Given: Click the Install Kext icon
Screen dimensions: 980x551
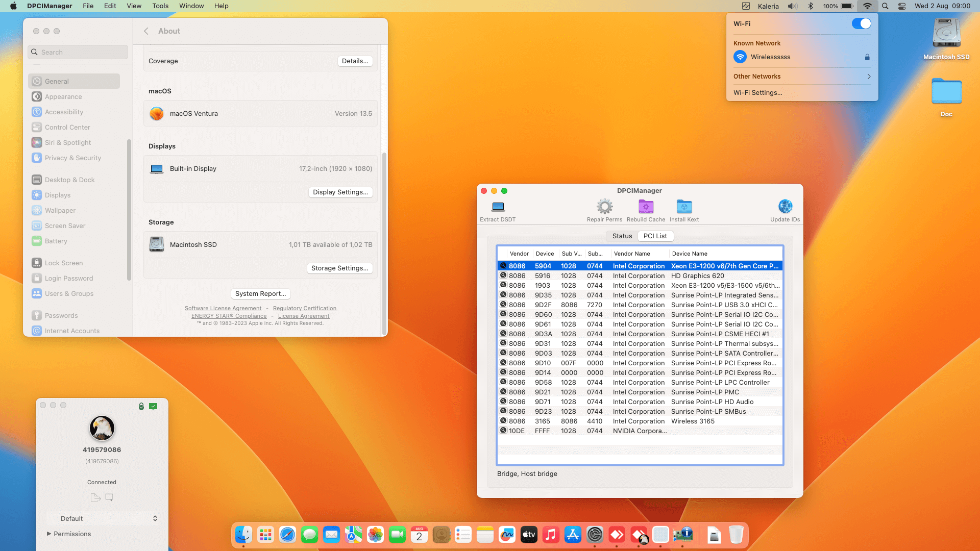Looking at the screenshot, I should click(x=684, y=207).
